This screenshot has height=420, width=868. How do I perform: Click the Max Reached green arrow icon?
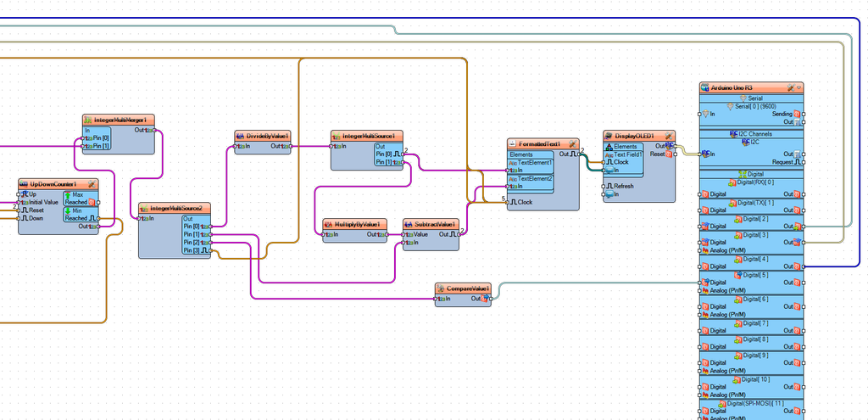68,195
